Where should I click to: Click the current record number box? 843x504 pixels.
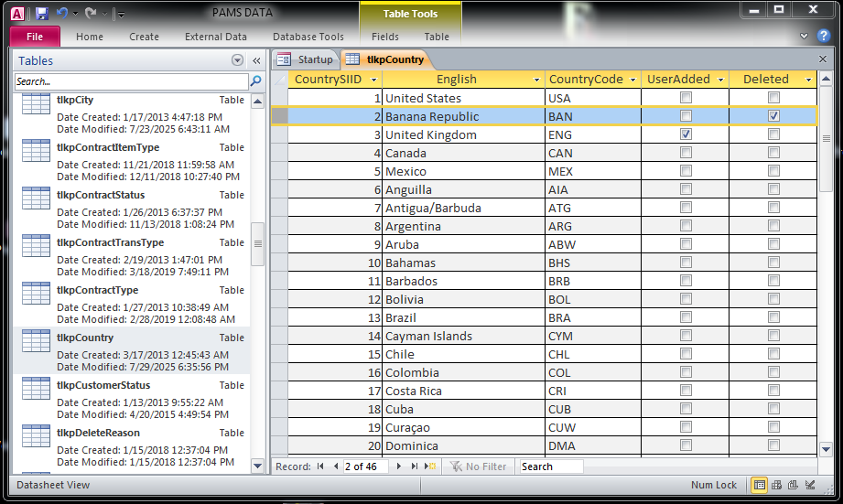[365, 466]
